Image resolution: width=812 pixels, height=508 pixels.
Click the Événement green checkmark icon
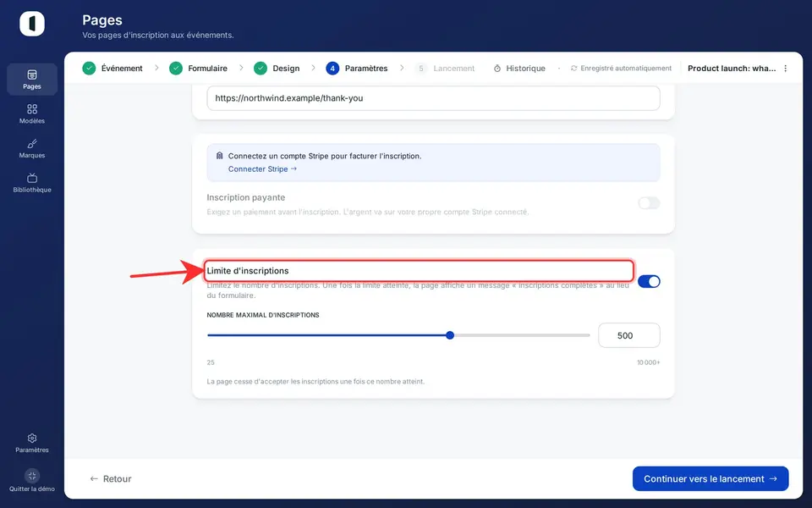click(x=89, y=69)
